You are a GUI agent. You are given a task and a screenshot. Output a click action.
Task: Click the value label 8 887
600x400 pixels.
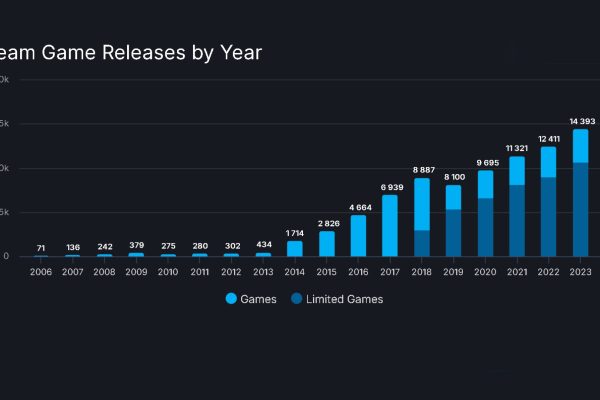[424, 170]
